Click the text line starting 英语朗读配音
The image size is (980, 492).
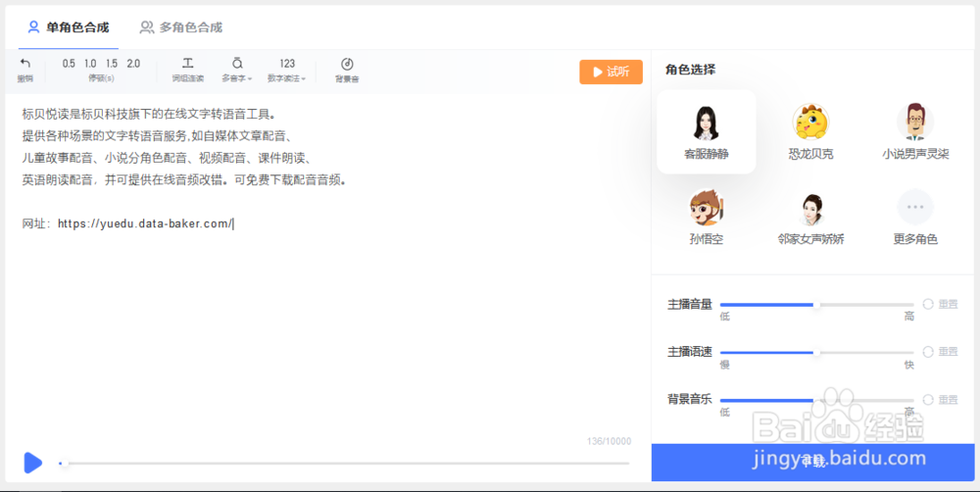184,180
